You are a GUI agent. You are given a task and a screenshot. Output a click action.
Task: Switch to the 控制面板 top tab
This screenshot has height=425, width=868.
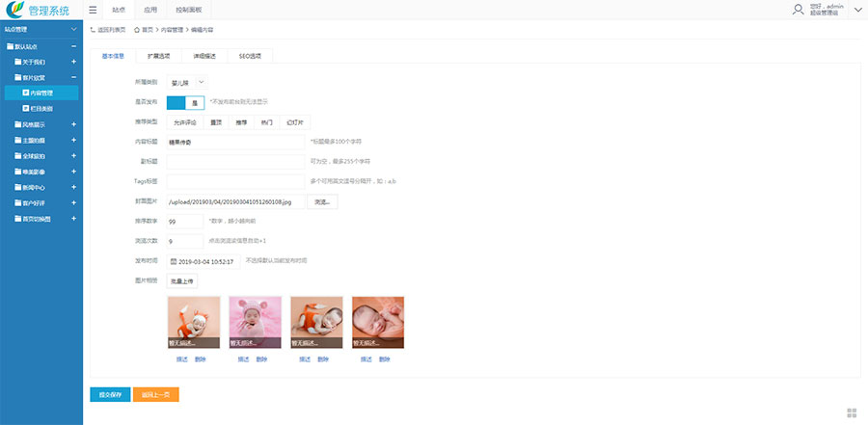coord(188,10)
